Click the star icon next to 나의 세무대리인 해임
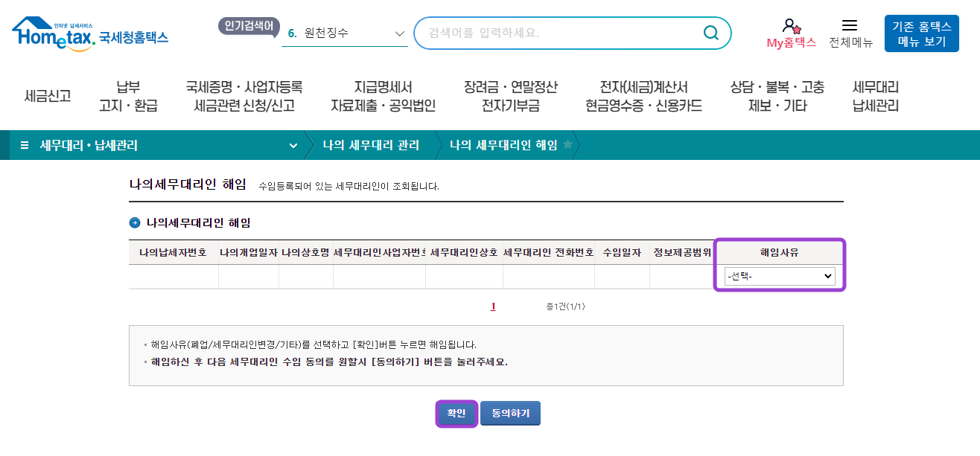The width and height of the screenshot is (980, 456). point(567,145)
